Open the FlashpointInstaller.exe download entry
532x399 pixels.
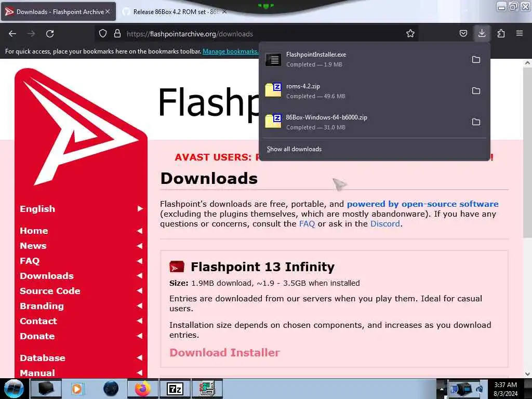coord(363,59)
